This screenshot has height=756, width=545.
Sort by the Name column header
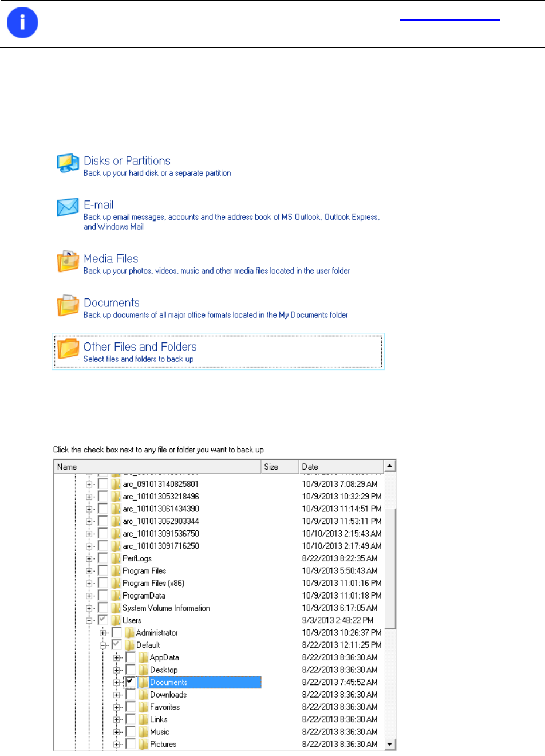(x=157, y=467)
